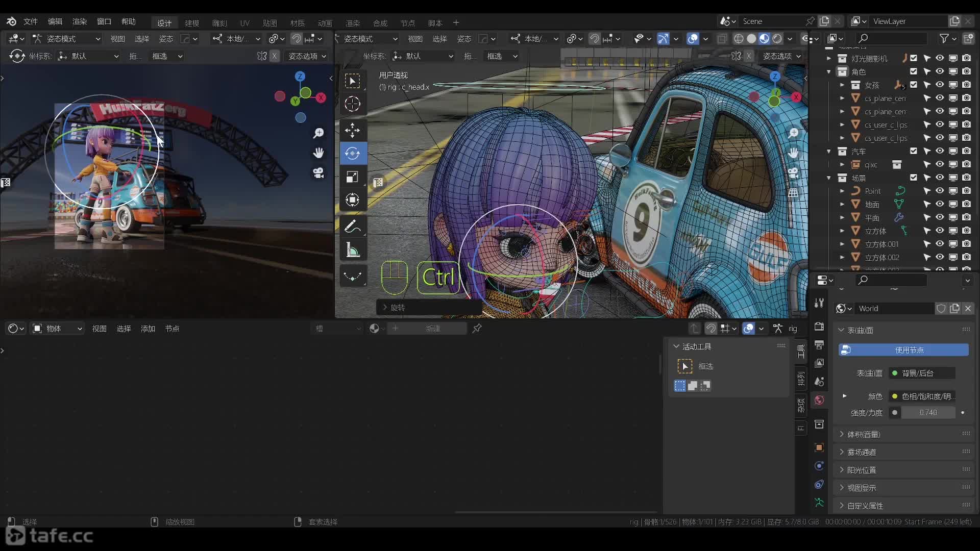Open 添加 menu in node editor
This screenshot has width=980, height=551.
click(148, 329)
